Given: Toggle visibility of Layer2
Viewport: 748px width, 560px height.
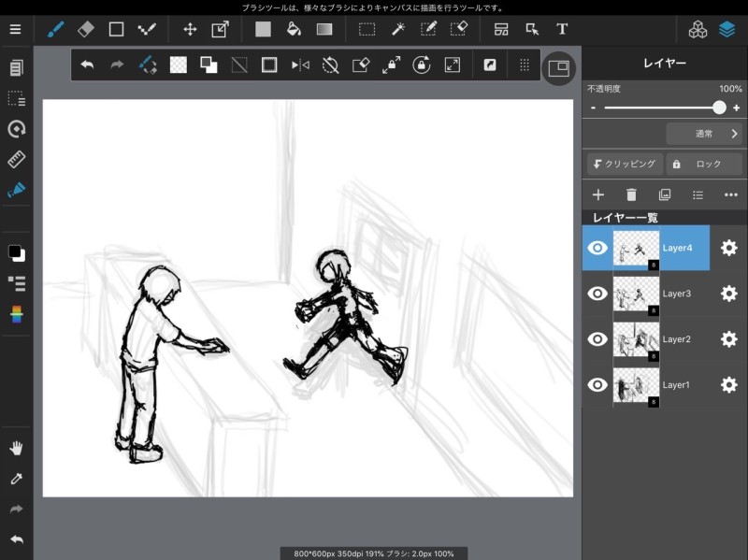Looking at the screenshot, I should pos(597,339).
